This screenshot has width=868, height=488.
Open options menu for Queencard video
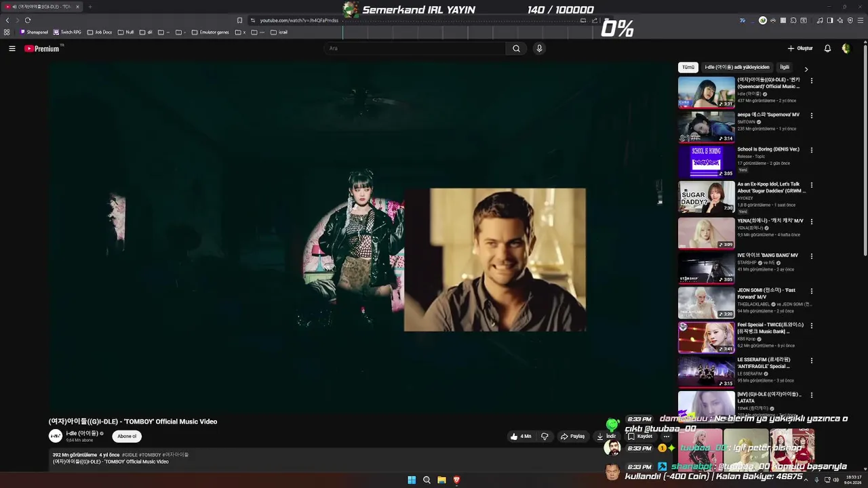(811, 81)
